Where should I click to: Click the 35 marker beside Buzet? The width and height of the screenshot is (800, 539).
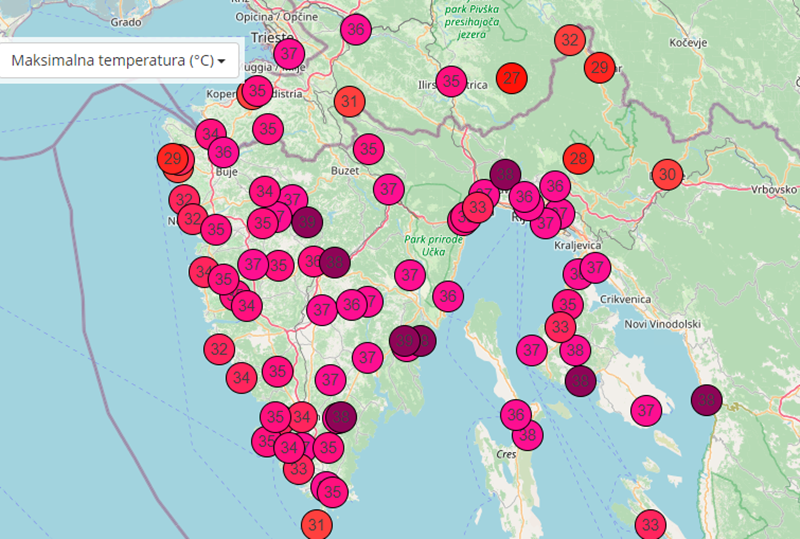(x=369, y=149)
